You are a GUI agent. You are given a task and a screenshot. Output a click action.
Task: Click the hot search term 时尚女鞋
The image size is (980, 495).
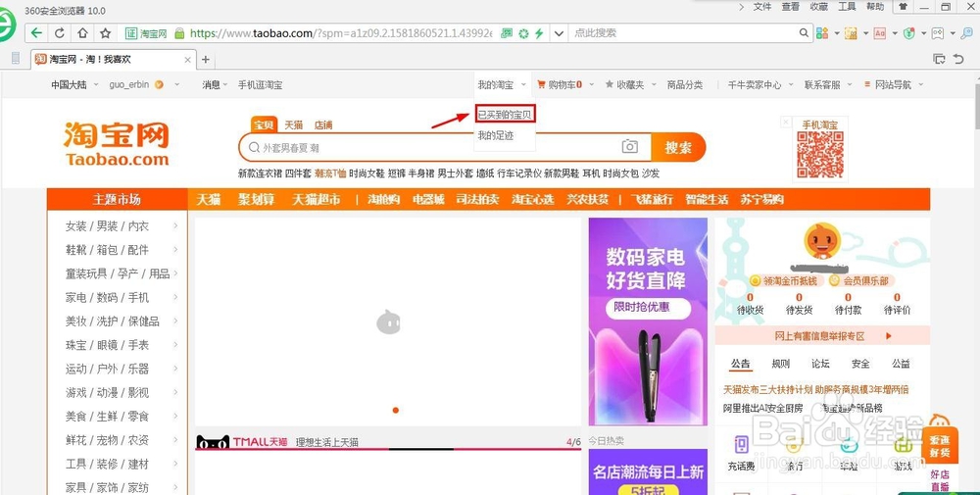pos(367,173)
